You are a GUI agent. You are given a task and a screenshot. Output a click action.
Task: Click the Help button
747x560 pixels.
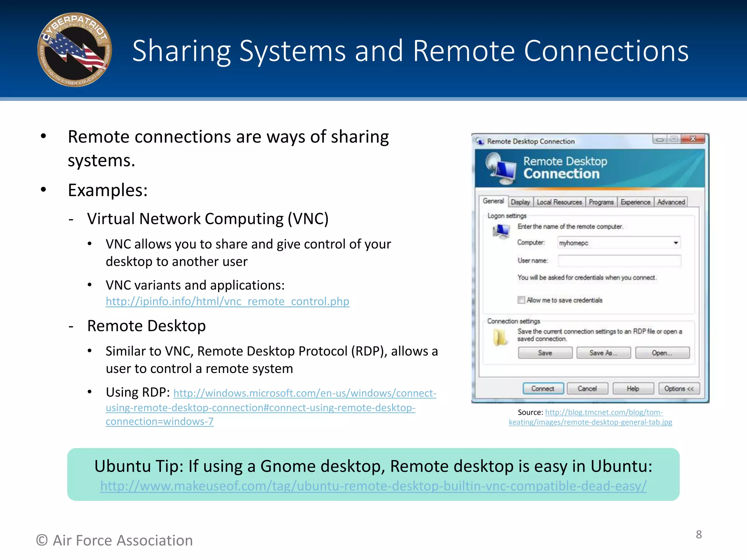(x=633, y=389)
